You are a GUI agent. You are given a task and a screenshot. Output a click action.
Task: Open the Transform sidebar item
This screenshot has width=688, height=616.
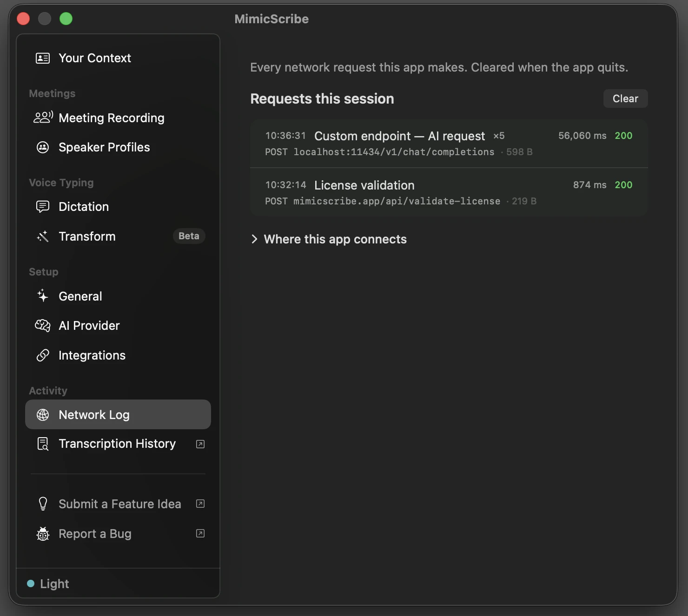118,236
